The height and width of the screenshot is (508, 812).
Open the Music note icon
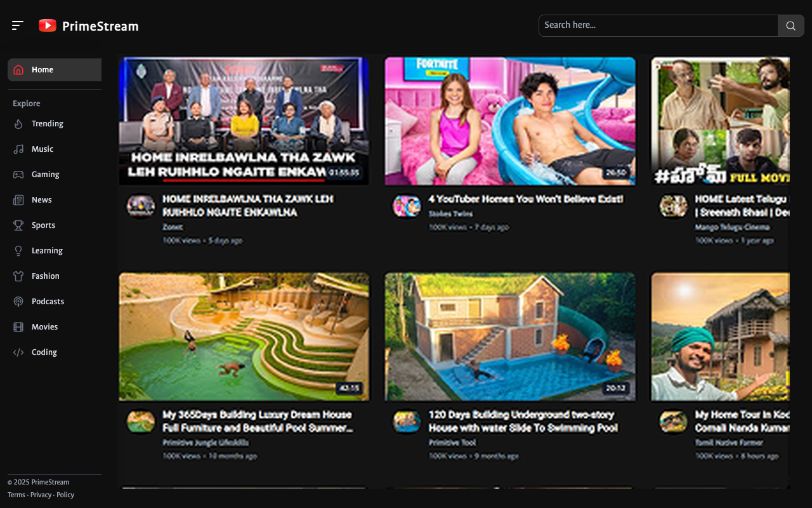tap(18, 149)
